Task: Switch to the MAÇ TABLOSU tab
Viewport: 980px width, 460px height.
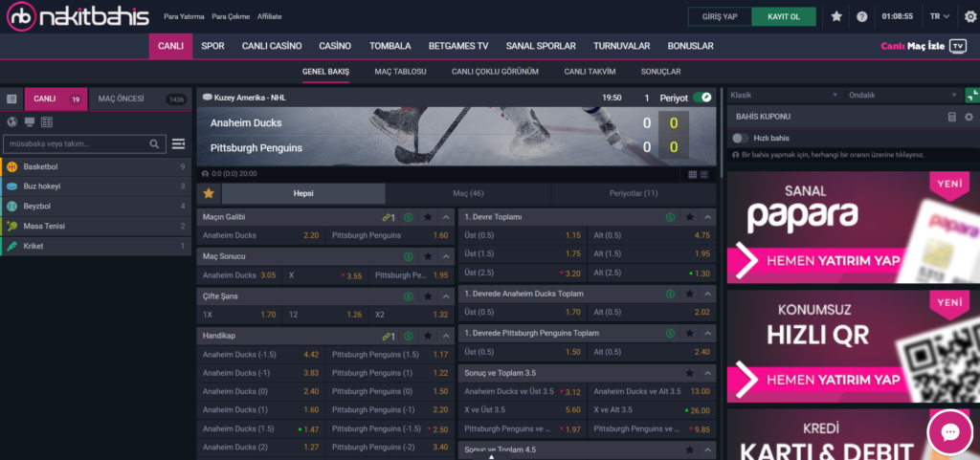Action: coord(400,72)
